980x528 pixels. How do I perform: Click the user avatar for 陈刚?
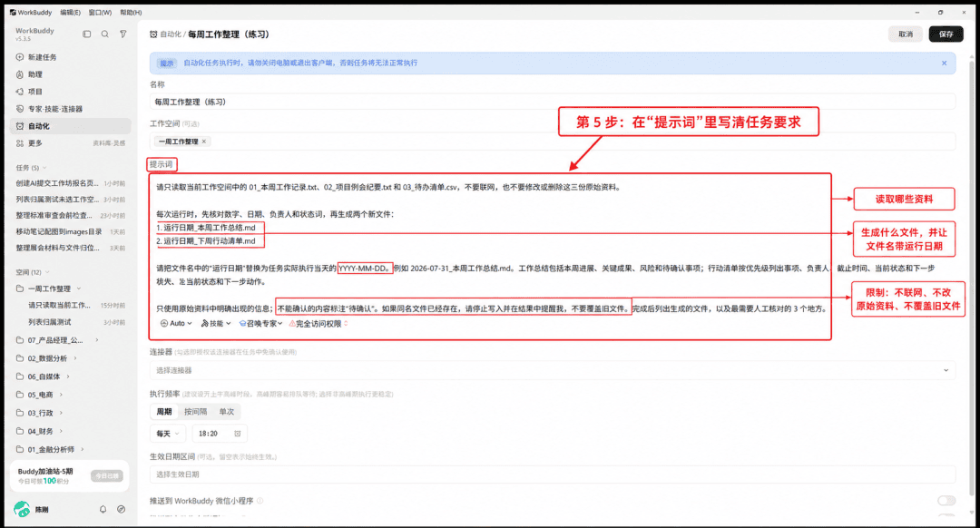click(x=22, y=509)
